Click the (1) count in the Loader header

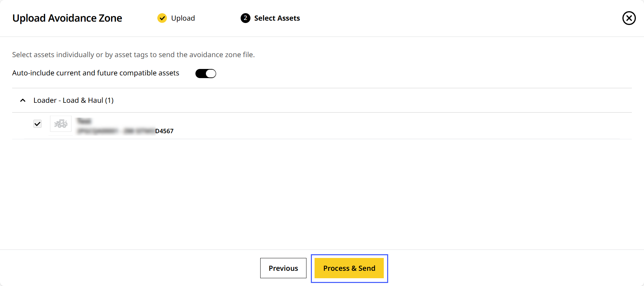pos(109,100)
